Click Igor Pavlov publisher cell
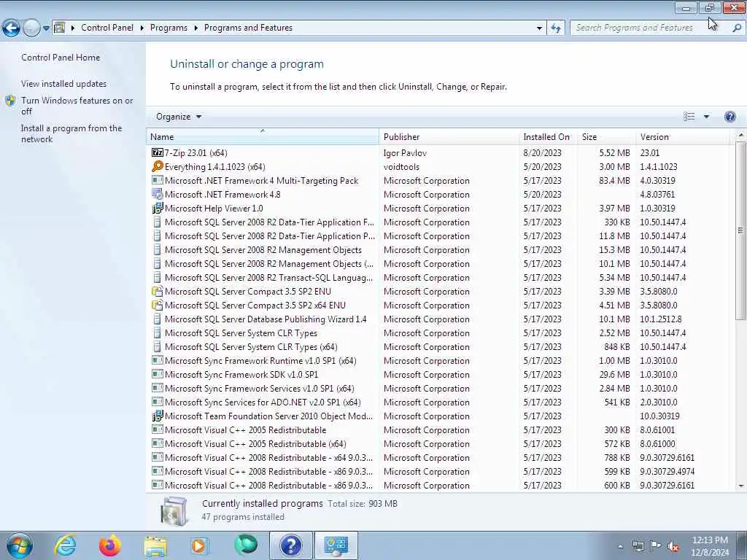The height and width of the screenshot is (560, 747). click(405, 153)
